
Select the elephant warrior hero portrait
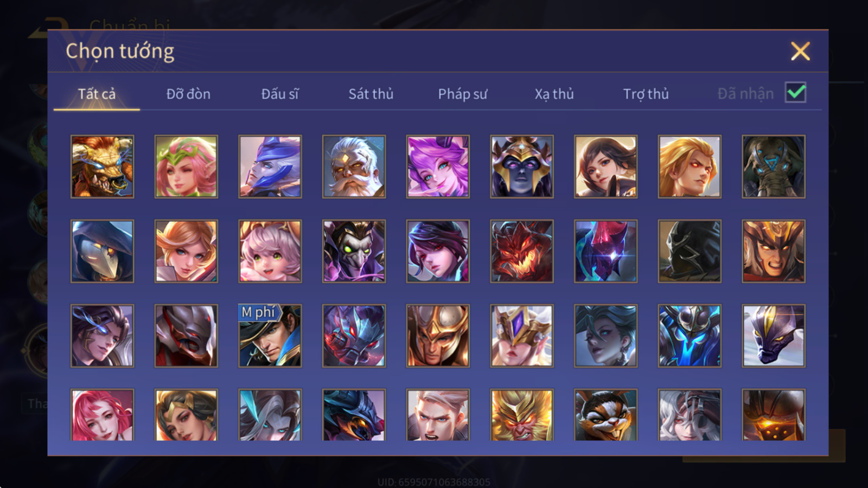[x=774, y=166]
